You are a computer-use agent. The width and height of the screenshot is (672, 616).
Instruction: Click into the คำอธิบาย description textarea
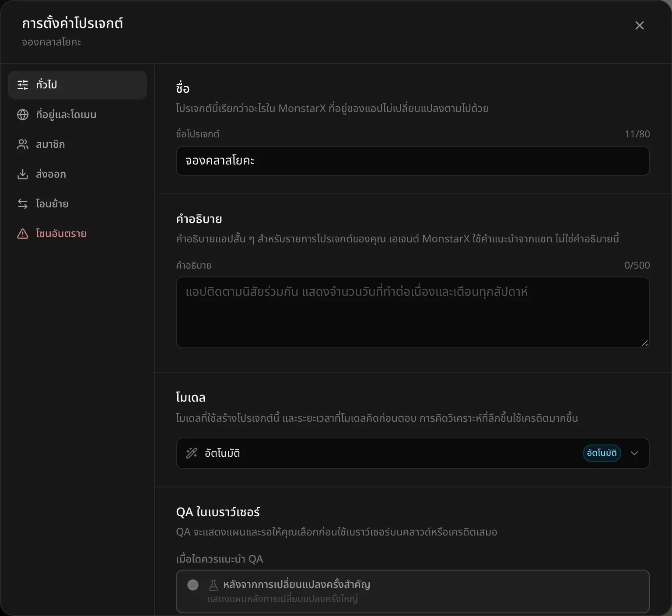[x=413, y=312]
